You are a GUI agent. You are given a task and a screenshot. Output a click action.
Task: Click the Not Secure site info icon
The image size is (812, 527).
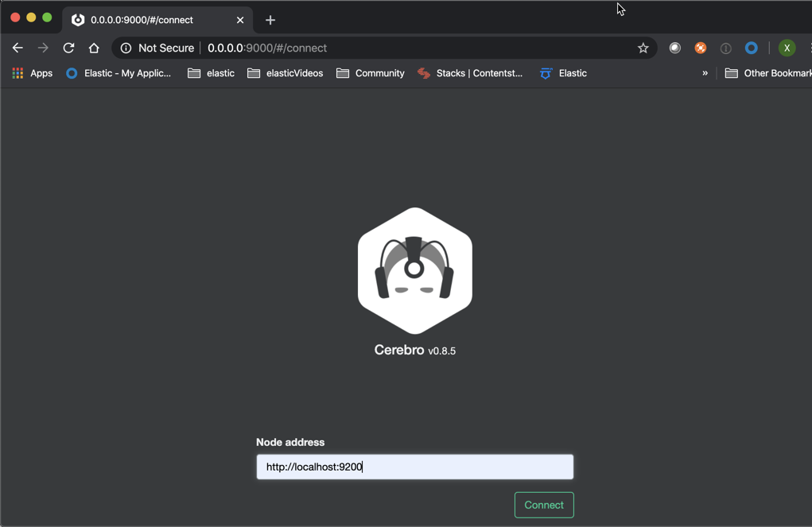point(126,48)
